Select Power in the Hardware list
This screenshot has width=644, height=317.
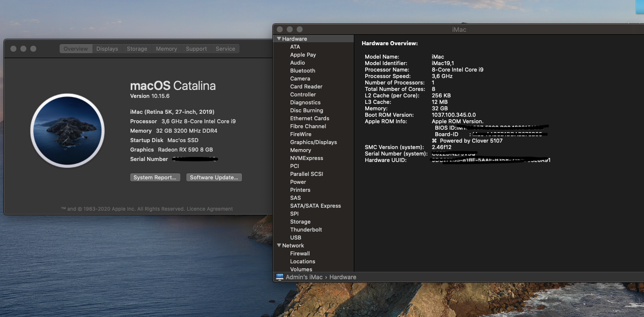(x=298, y=182)
